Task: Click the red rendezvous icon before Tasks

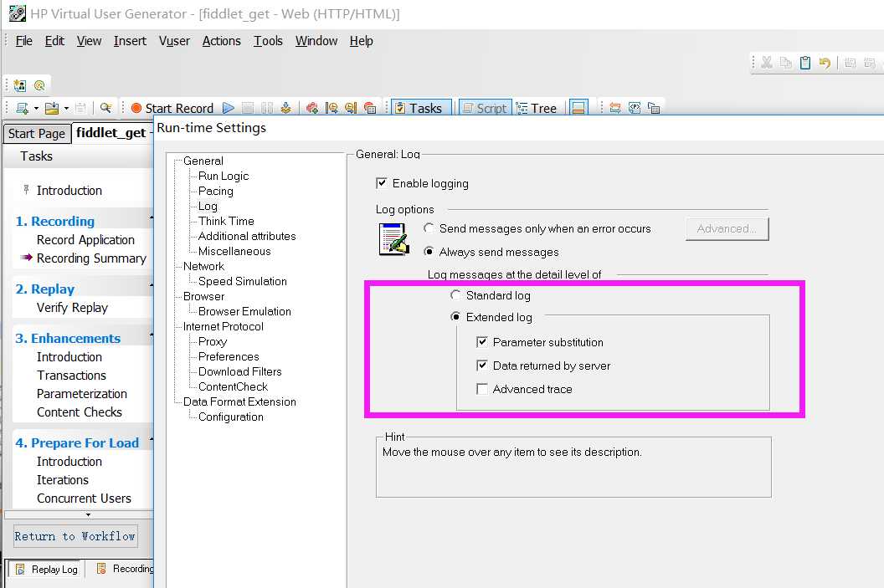Action: click(x=370, y=108)
